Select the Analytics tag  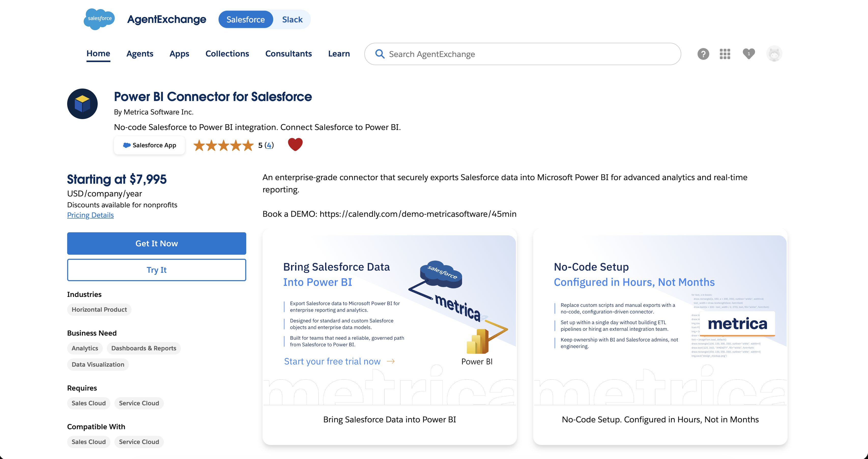coord(84,348)
